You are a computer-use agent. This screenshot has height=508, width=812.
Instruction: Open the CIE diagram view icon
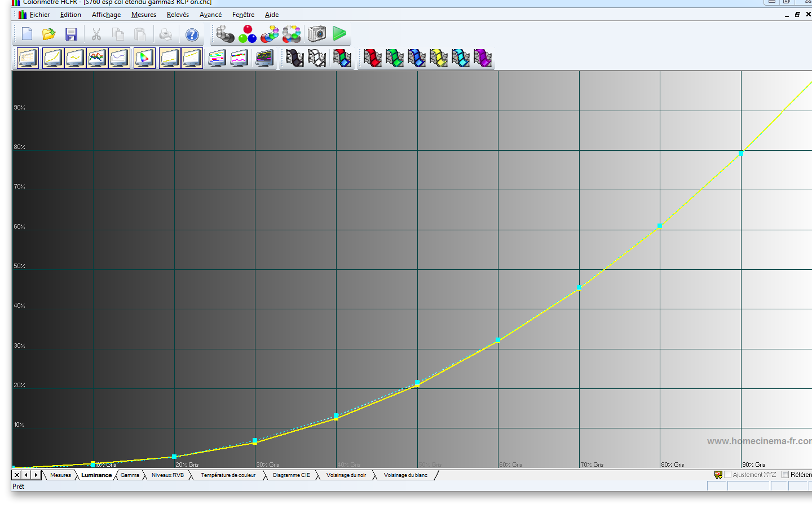point(144,58)
